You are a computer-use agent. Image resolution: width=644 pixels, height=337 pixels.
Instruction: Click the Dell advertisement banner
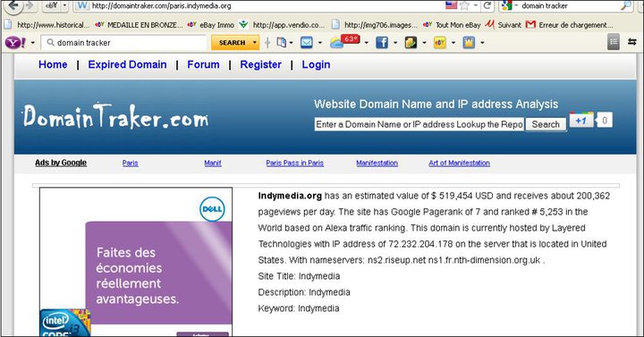point(136,262)
